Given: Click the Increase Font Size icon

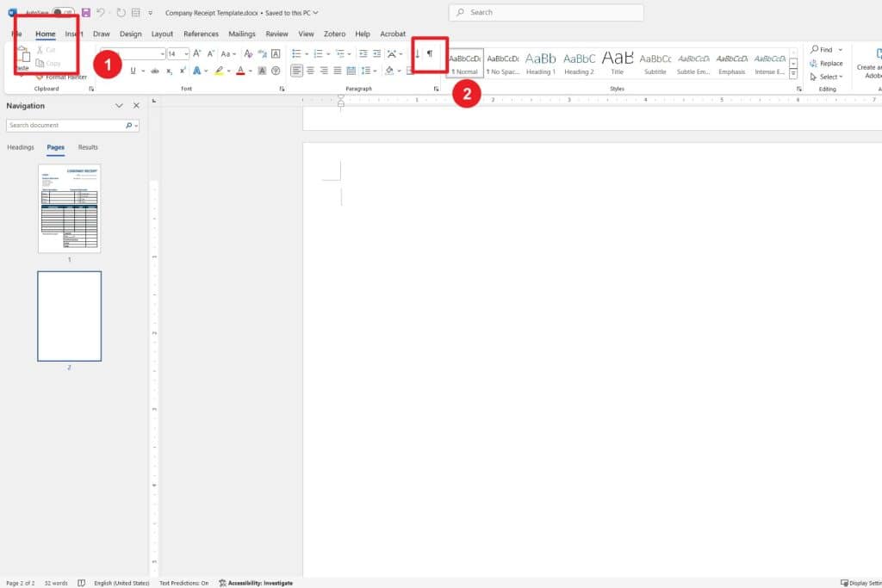Looking at the screenshot, I should (197, 53).
